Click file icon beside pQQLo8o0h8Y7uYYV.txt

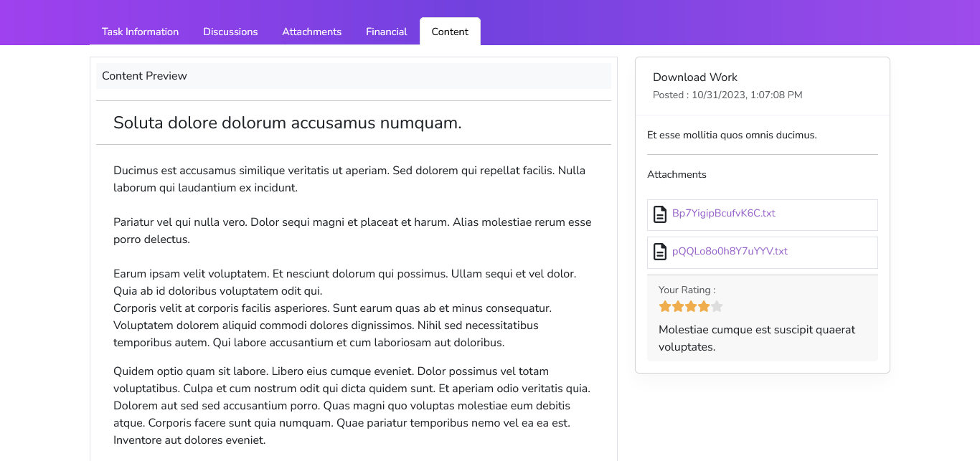pos(660,252)
